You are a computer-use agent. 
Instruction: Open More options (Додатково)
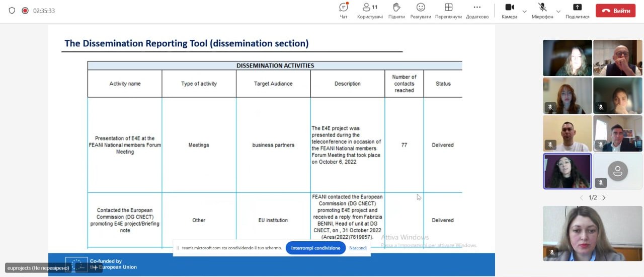[x=477, y=11]
